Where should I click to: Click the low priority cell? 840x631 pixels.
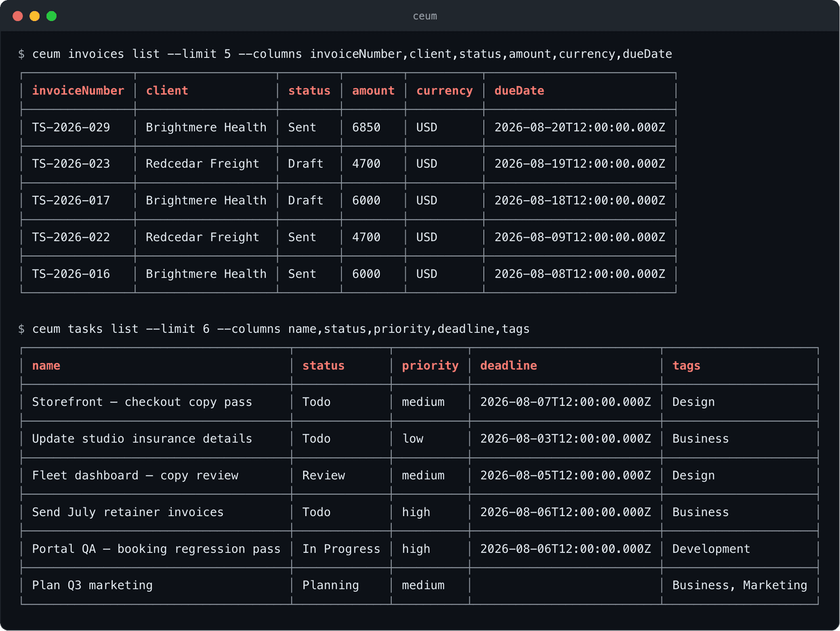tap(413, 439)
